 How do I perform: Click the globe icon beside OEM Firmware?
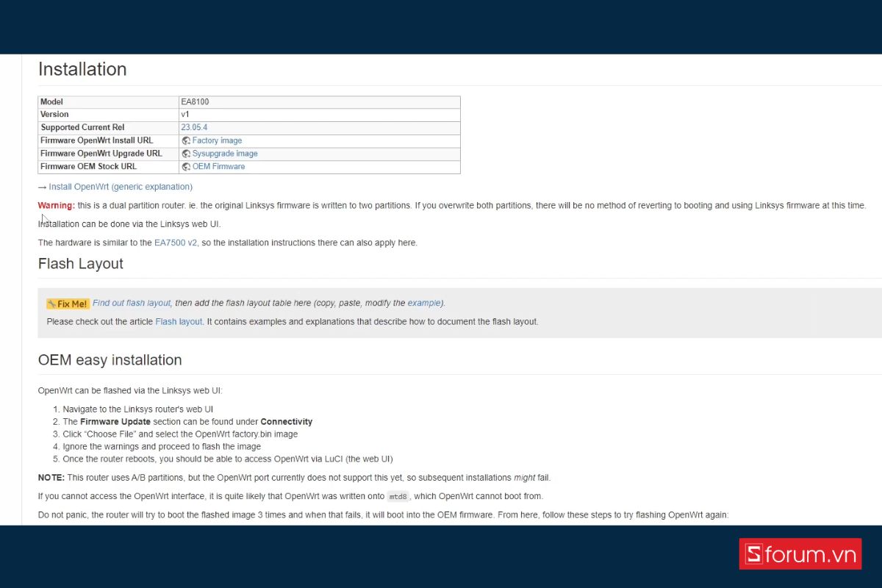(186, 167)
